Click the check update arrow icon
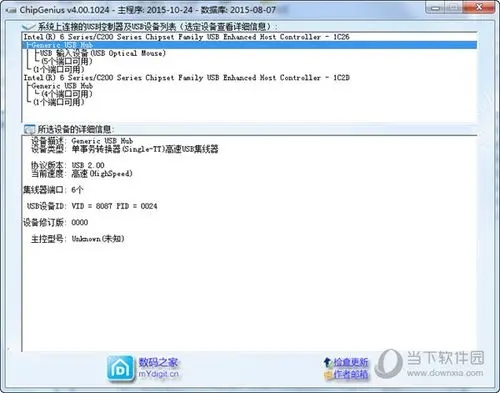This screenshot has height=393, width=500. [x=327, y=362]
